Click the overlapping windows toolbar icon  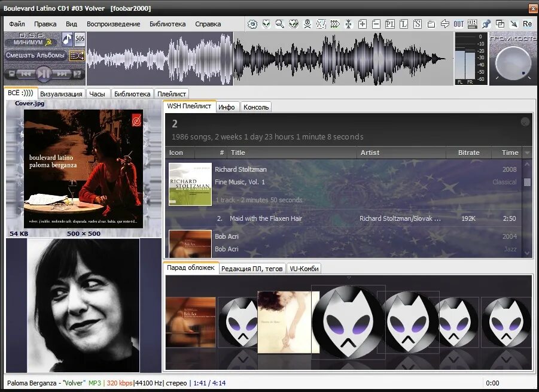[500, 24]
